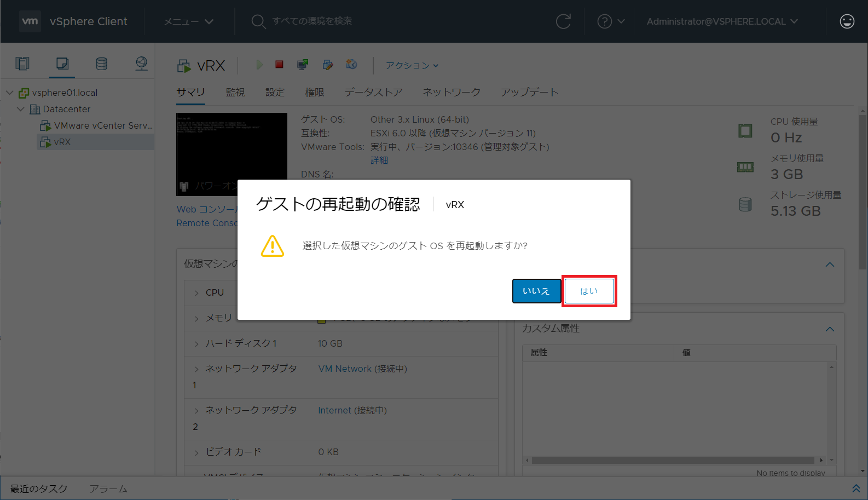The height and width of the screenshot is (500, 868).
Task: Click the 詳細 link under VMware Tools
Action: click(x=379, y=160)
